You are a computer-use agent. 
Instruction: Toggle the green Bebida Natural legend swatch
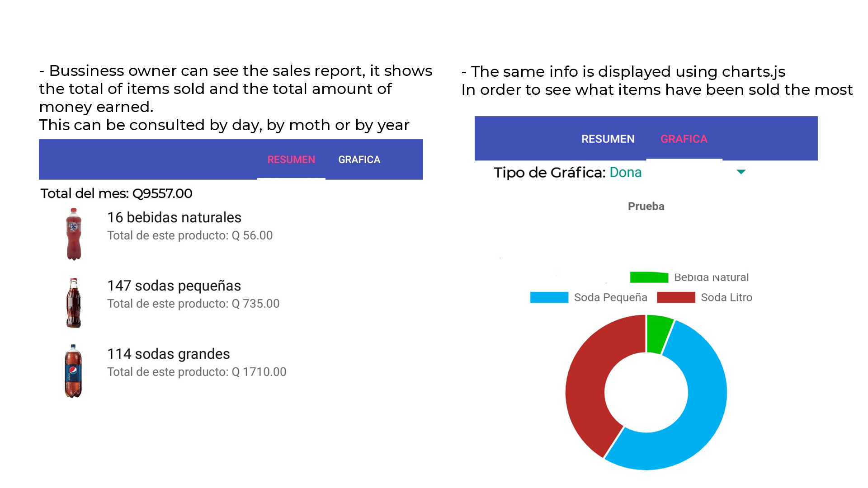[x=649, y=277]
